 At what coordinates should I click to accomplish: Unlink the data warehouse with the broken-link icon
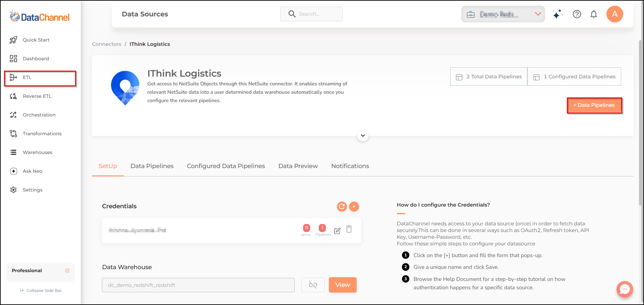[x=313, y=285]
